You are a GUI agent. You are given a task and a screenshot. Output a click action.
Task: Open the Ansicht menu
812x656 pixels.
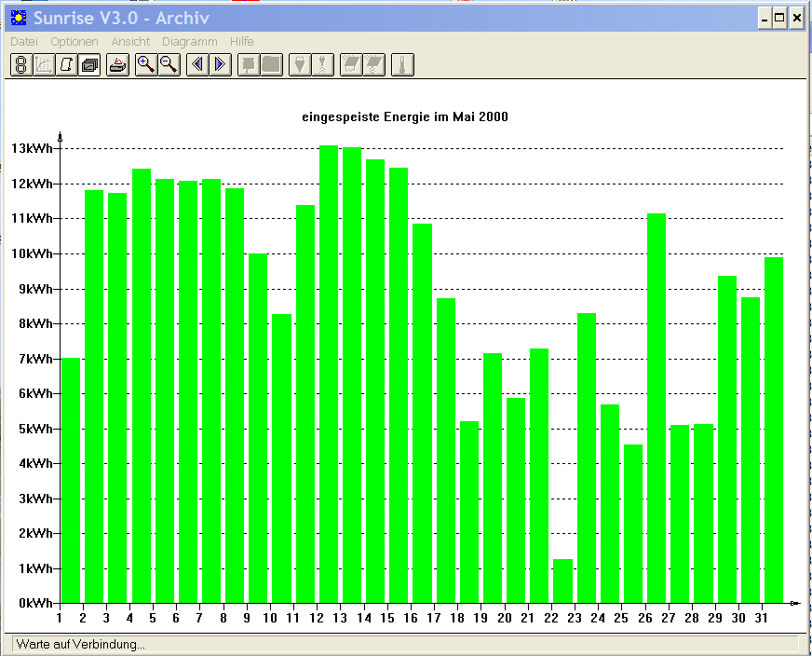[130, 41]
